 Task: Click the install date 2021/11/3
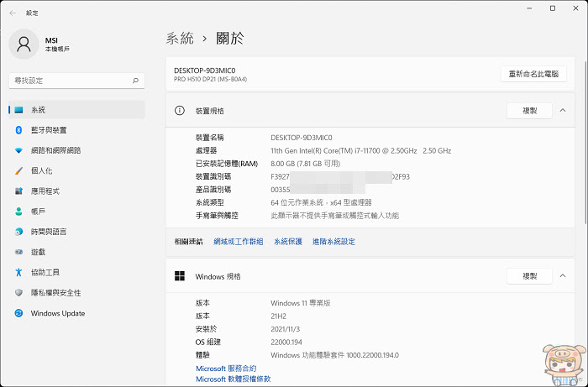point(285,329)
